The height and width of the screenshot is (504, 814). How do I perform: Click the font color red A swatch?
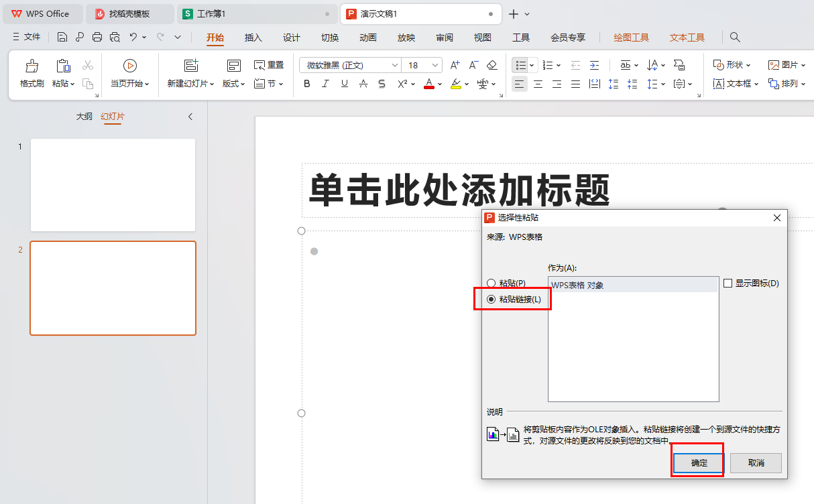click(429, 84)
